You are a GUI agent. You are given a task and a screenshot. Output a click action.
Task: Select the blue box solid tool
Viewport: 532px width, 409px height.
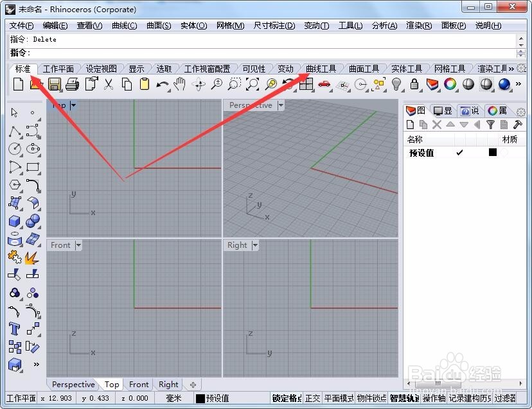pyautogui.click(x=15, y=221)
